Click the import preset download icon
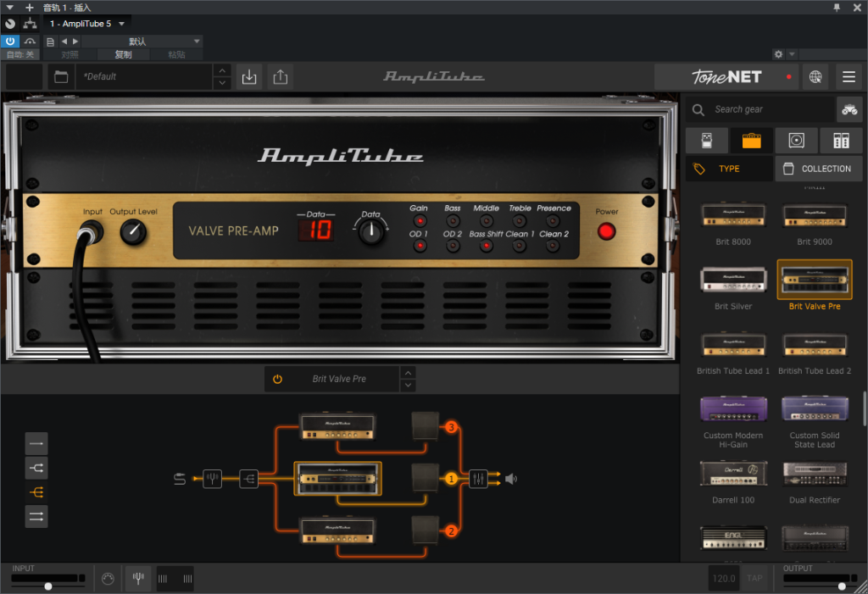The width and height of the screenshot is (868, 594). [249, 77]
